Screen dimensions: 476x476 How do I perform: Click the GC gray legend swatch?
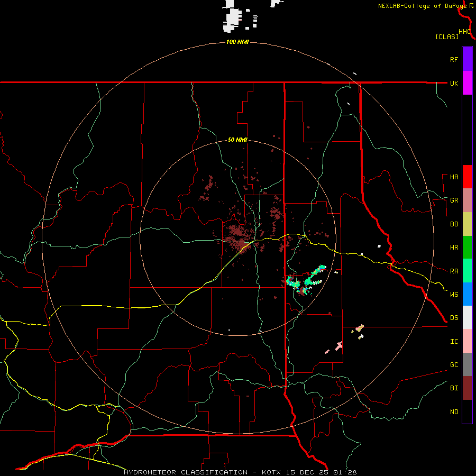click(467, 364)
